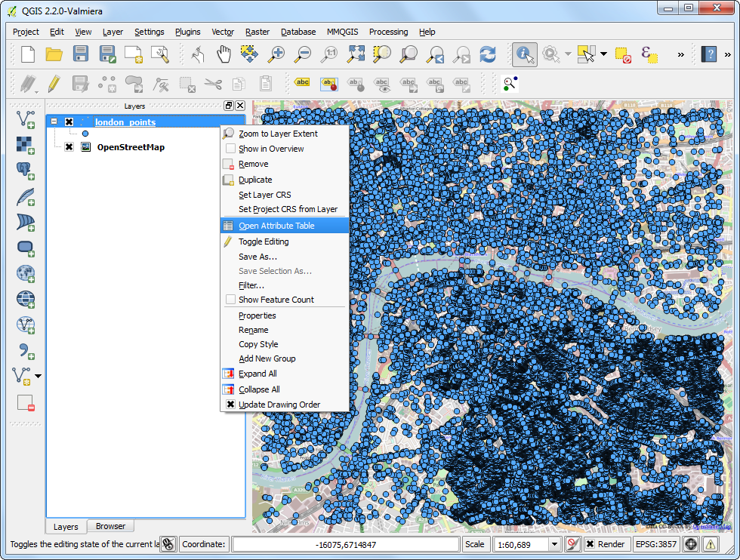The height and width of the screenshot is (560, 740).
Task: Uncheck the london_points layer visibility box
Action: point(69,122)
